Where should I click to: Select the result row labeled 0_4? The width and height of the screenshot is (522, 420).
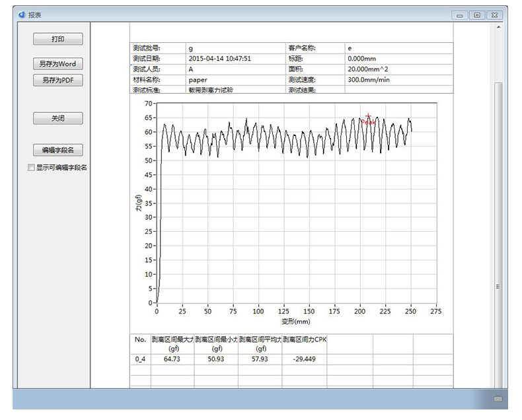tap(140, 359)
